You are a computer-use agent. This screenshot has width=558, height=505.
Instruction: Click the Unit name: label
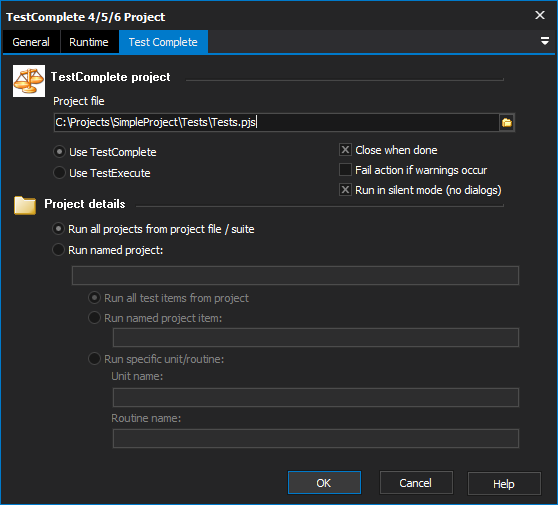(x=137, y=376)
